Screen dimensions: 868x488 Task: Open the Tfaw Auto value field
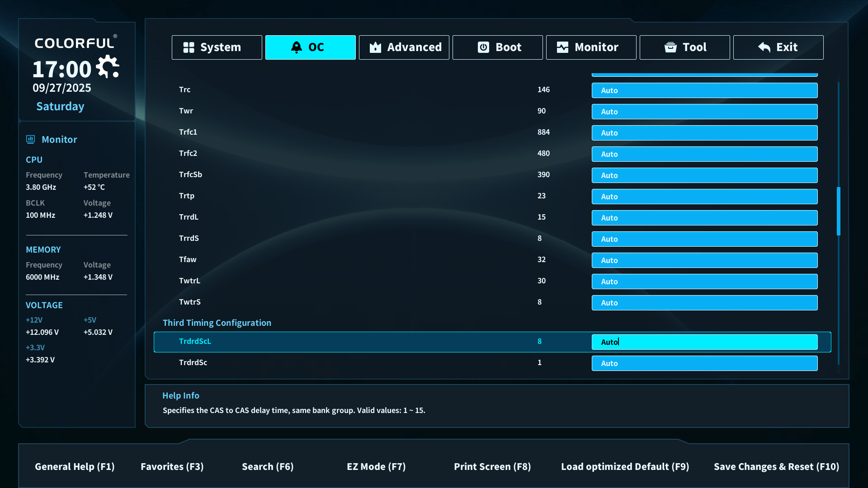point(704,260)
